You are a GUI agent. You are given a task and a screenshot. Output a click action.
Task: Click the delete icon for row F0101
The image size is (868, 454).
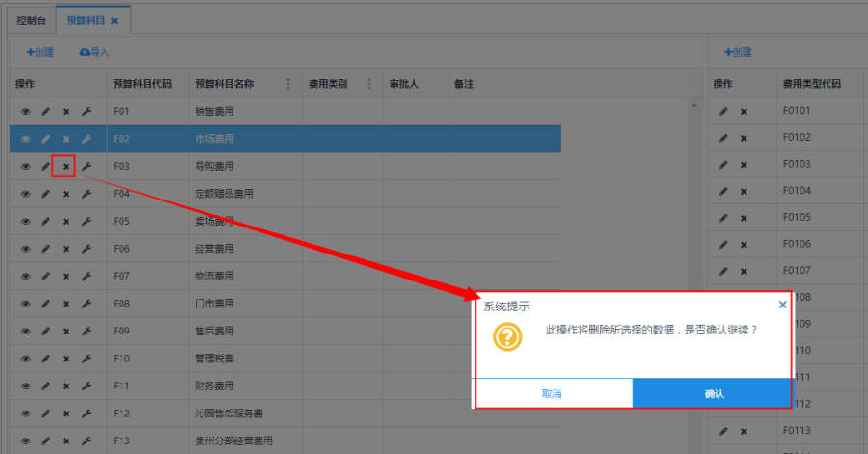tap(744, 112)
